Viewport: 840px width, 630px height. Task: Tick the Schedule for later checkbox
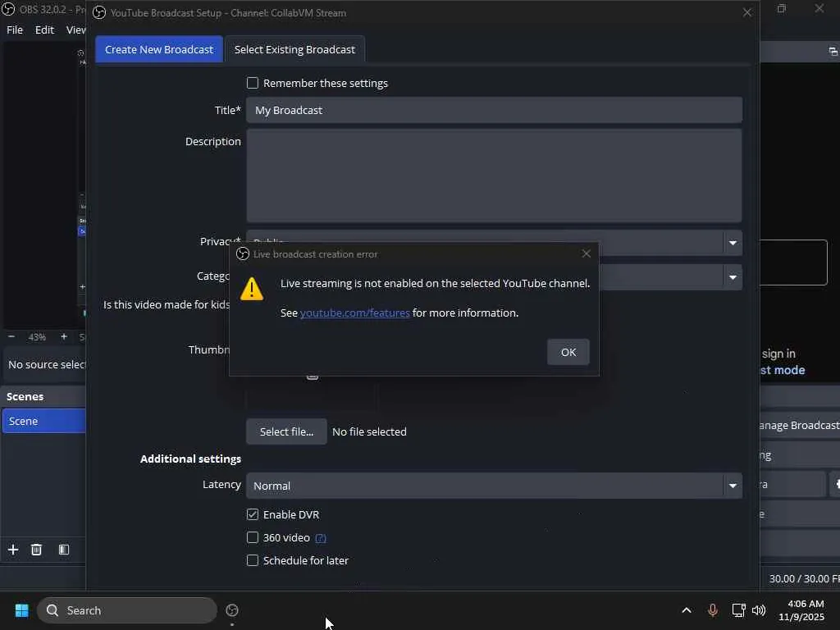(253, 560)
